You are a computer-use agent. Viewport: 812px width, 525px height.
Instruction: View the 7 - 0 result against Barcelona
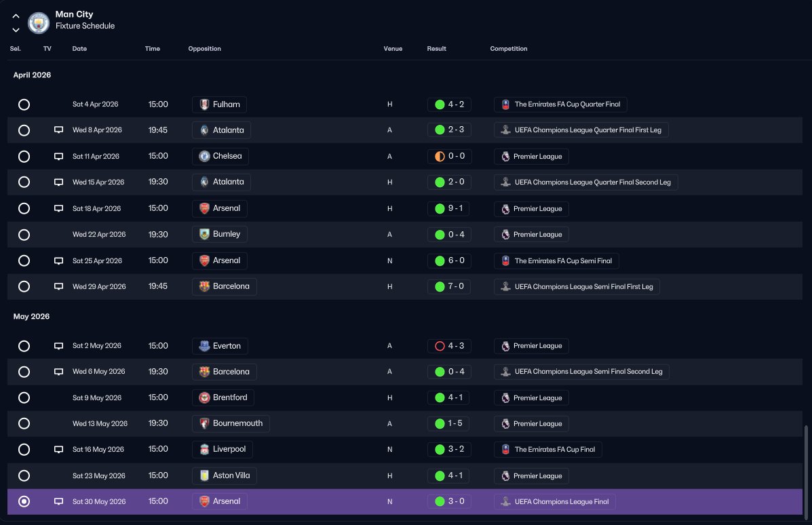[449, 286]
